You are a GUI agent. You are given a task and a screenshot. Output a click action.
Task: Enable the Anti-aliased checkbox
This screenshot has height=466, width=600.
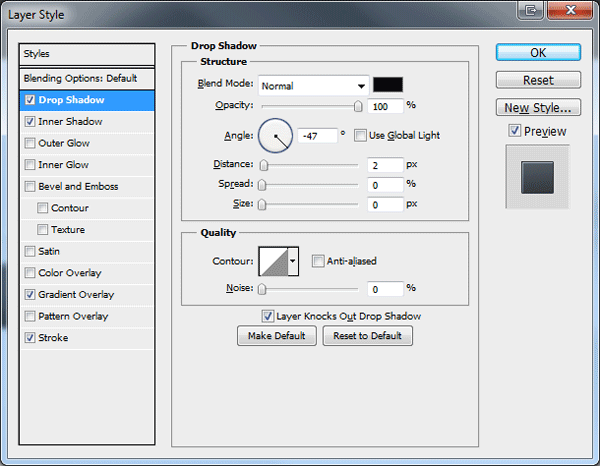[318, 261]
